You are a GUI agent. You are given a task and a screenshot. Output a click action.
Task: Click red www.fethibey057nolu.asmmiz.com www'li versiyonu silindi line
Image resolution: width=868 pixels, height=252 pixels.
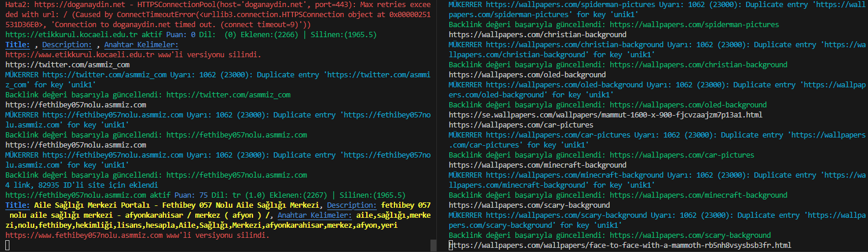[x=137, y=235]
